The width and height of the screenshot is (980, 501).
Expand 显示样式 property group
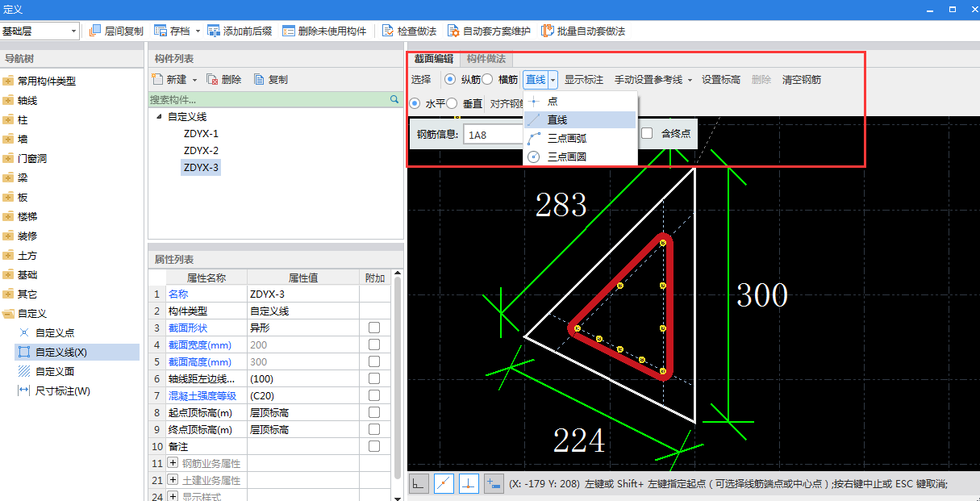[173, 497]
